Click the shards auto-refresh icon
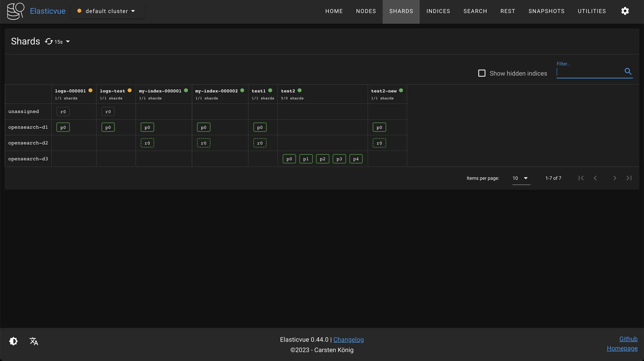Image resolution: width=644 pixels, height=361 pixels. (x=49, y=41)
